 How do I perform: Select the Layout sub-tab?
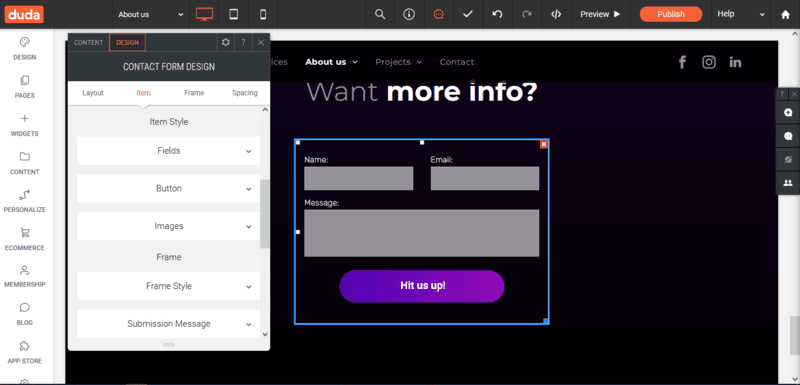click(x=93, y=93)
